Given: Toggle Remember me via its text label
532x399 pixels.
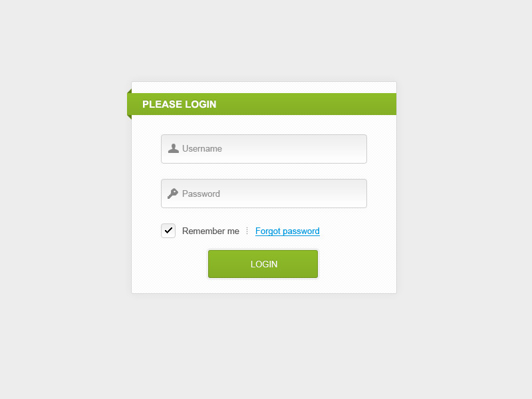Looking at the screenshot, I should point(210,231).
